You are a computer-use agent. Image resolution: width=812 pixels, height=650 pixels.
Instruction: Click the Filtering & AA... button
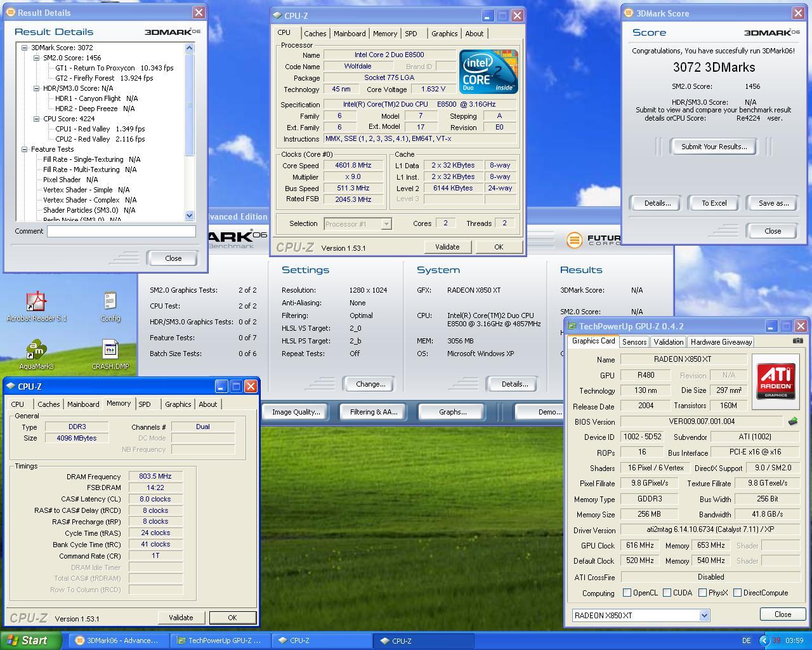[x=374, y=412]
